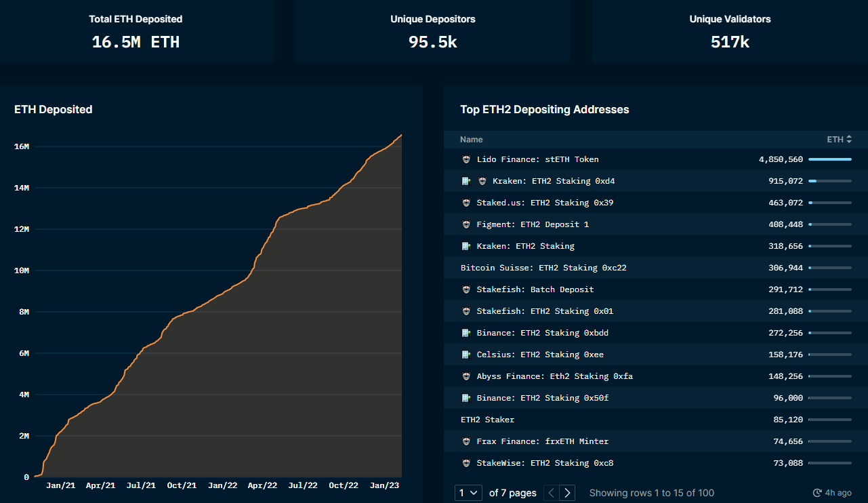The height and width of the screenshot is (503, 868).
Task: Open Figment: ETH2 Deposit 1 address
Action: (x=533, y=224)
